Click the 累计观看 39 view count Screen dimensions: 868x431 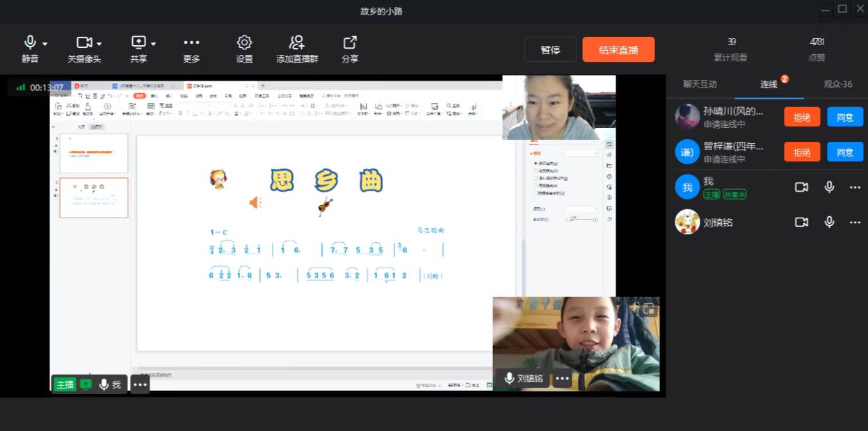pyautogui.click(x=731, y=49)
